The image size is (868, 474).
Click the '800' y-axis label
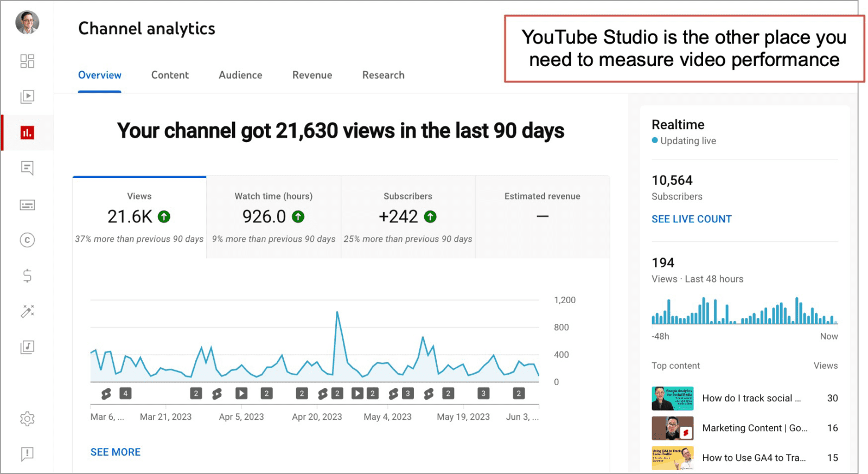[561, 327]
